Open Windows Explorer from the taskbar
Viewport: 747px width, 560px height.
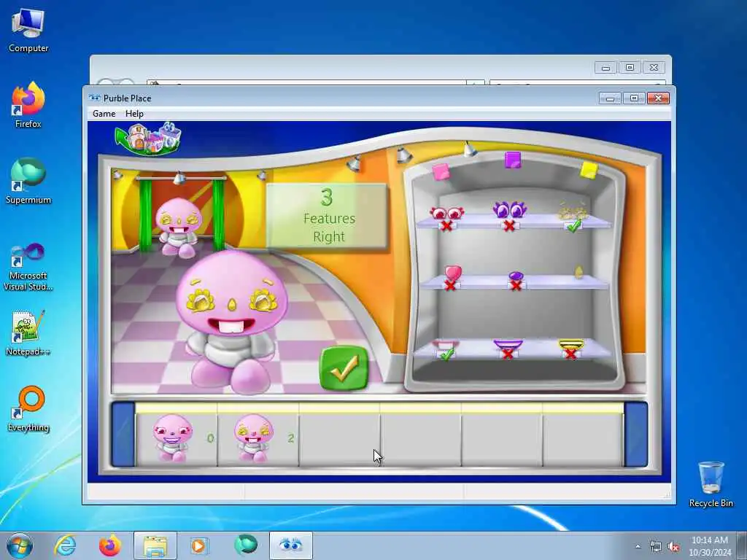point(155,545)
